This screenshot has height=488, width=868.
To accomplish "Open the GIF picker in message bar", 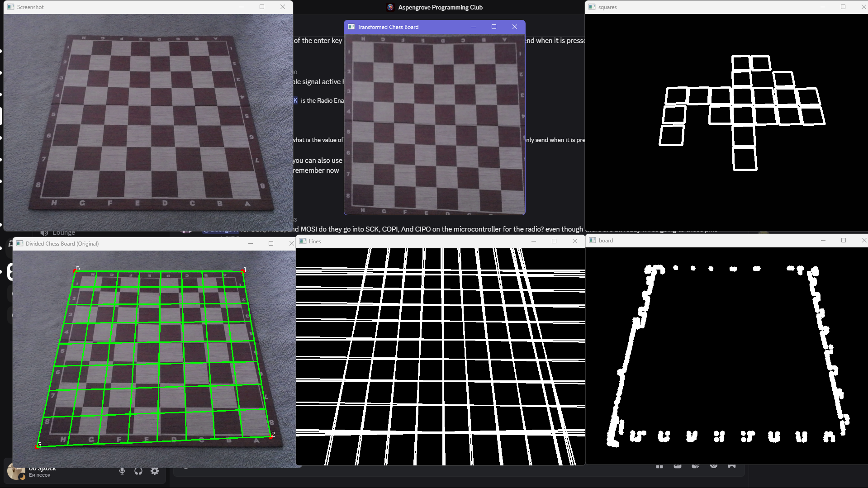I will click(677, 466).
